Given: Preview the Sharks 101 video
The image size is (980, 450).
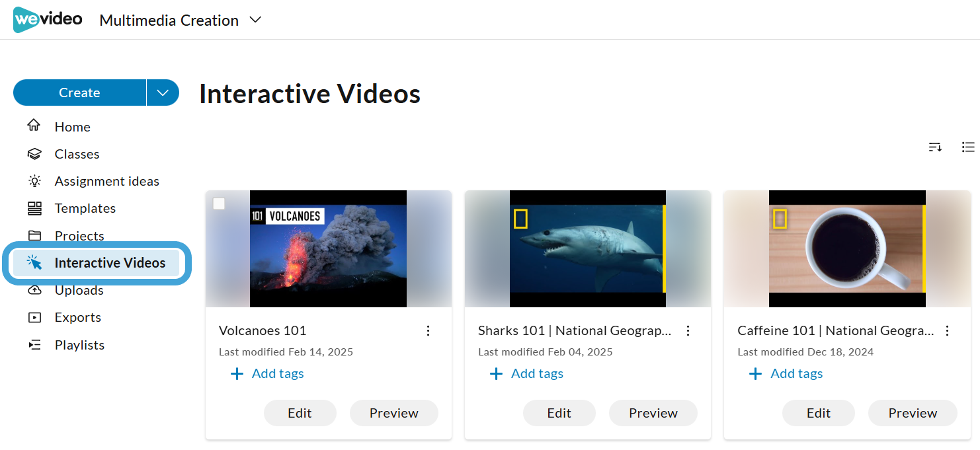Looking at the screenshot, I should (653, 413).
